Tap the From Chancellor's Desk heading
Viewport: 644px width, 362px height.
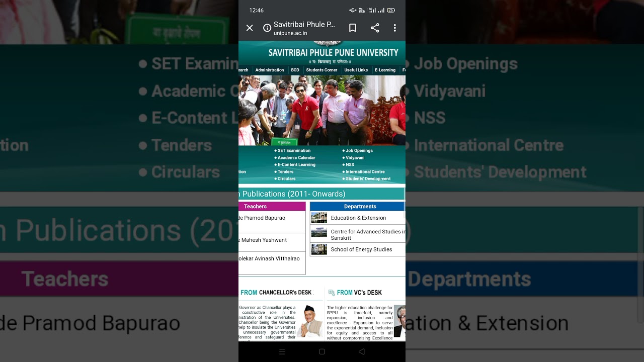click(x=276, y=293)
